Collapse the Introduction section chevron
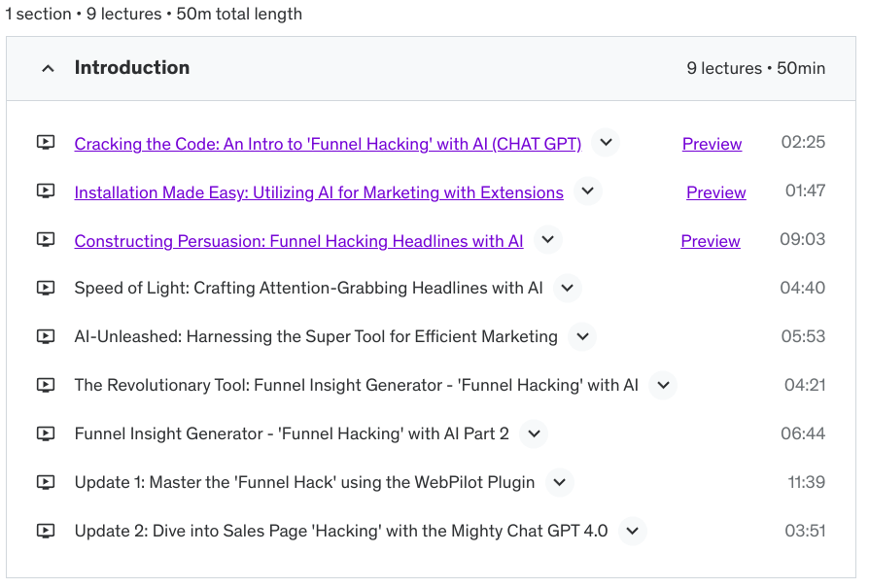Screen dimensions: 869x588 pos(48,68)
